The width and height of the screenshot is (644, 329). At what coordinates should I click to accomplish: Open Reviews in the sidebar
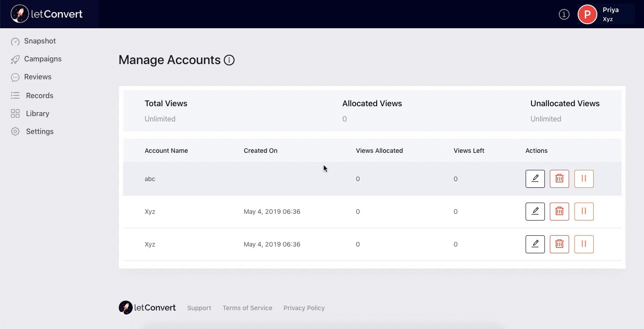[x=37, y=77]
